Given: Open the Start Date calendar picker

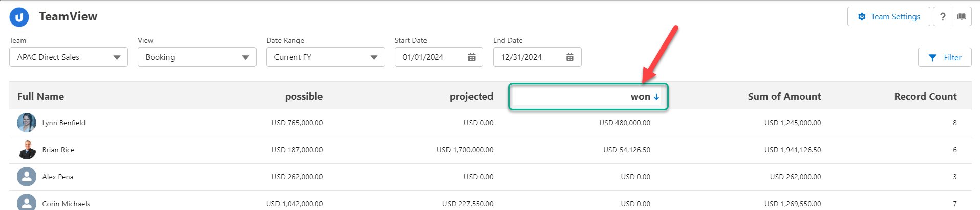Looking at the screenshot, I should (472, 57).
